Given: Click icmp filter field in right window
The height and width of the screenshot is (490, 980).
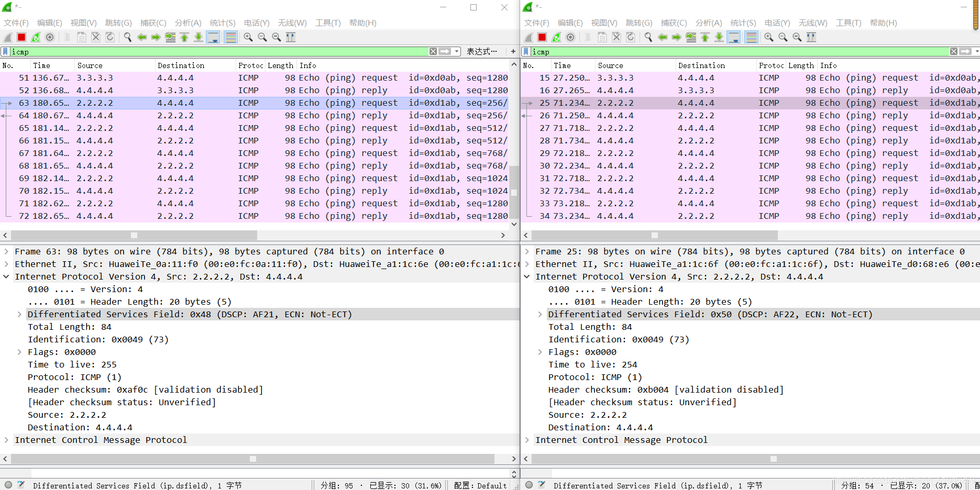Looking at the screenshot, I should pos(740,51).
